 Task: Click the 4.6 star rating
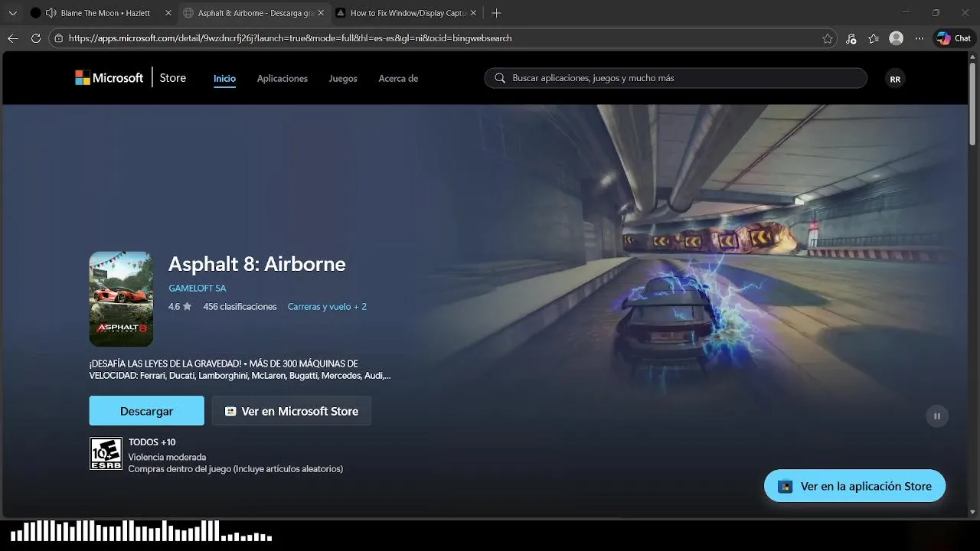click(180, 307)
